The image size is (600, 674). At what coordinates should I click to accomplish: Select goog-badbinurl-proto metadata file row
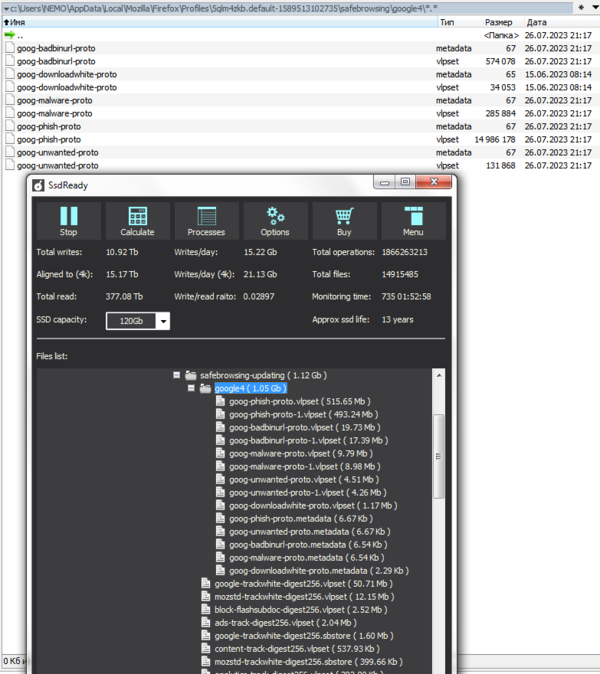(x=299, y=48)
